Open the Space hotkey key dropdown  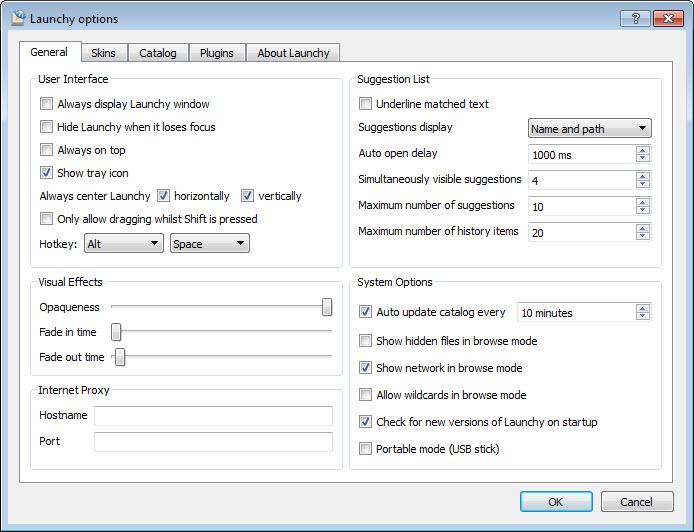[x=210, y=243]
